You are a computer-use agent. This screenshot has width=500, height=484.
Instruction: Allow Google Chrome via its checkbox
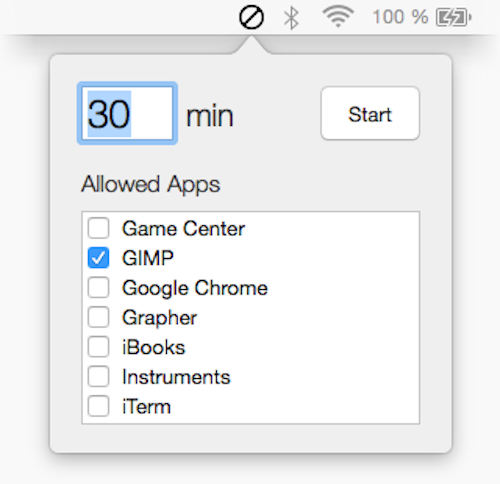pos(98,287)
